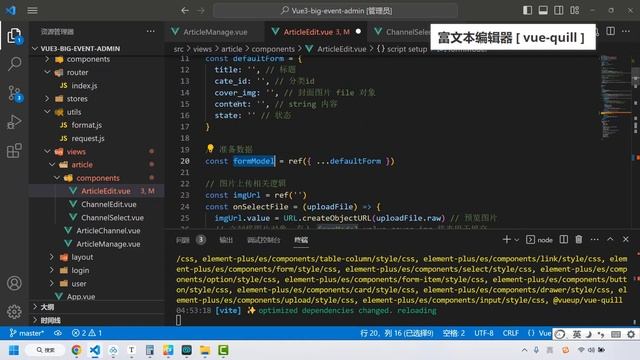The image size is (640, 360).
Task: Open Windows Start menu
Action: coord(14,350)
